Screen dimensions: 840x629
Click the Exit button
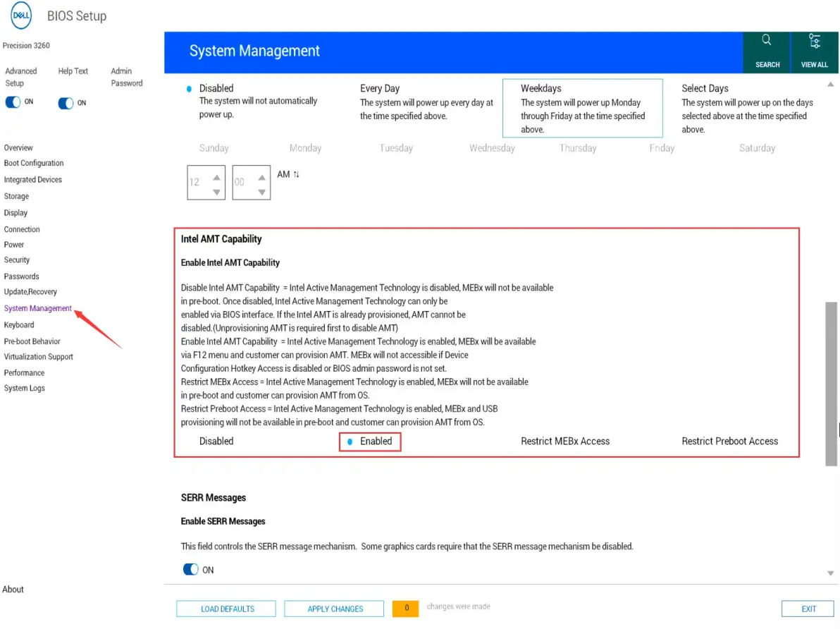coord(808,609)
